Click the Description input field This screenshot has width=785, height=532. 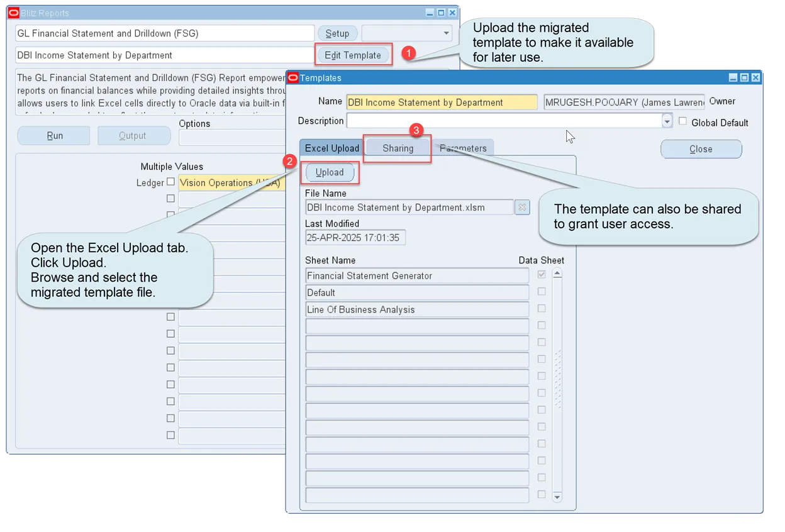[x=504, y=121]
